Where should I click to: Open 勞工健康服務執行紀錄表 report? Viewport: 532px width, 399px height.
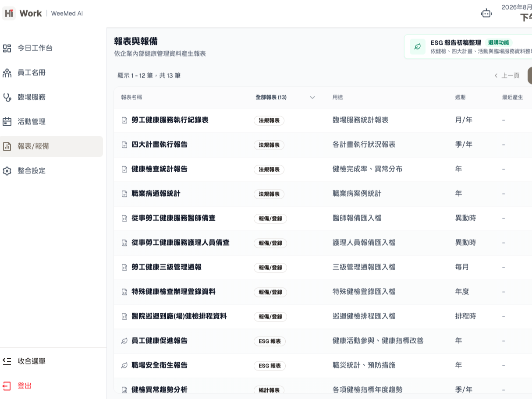pos(170,120)
